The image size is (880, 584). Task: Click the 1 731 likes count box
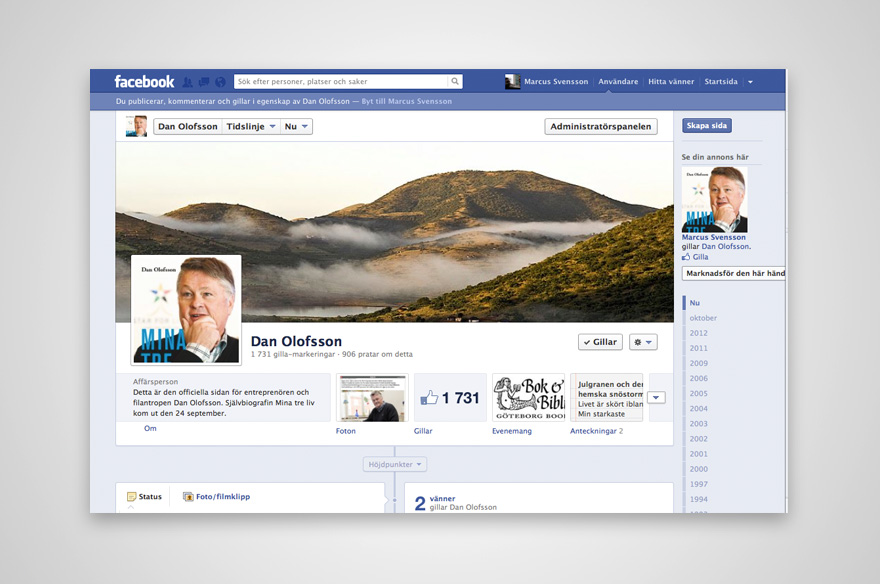[x=450, y=398]
